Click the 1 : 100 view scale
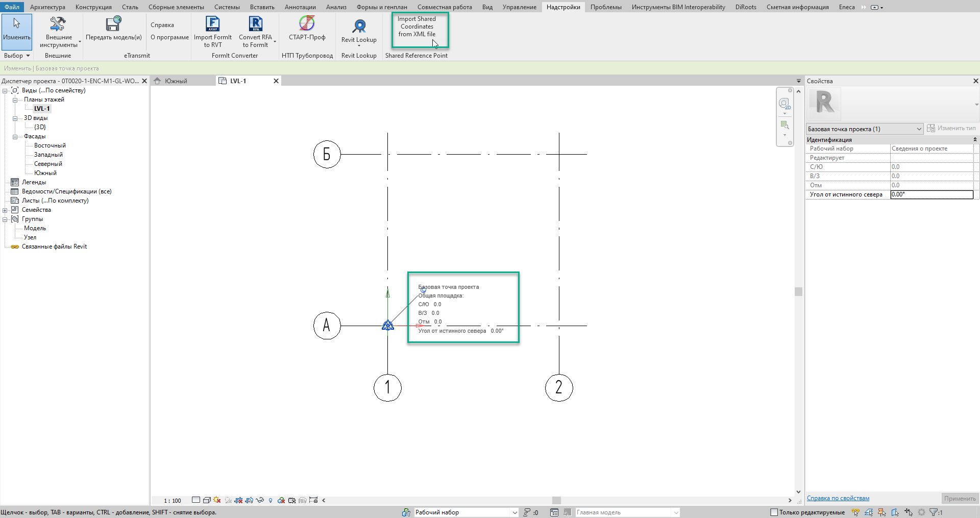This screenshot has height=518, width=980. (x=173, y=501)
